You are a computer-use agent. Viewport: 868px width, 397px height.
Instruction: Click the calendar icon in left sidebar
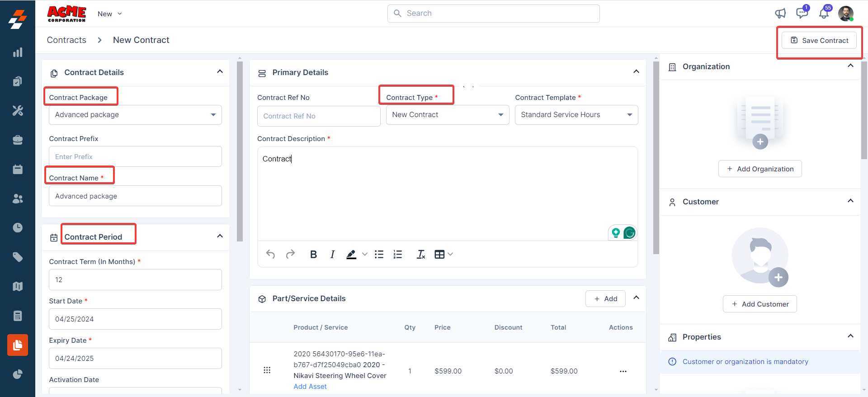click(18, 170)
